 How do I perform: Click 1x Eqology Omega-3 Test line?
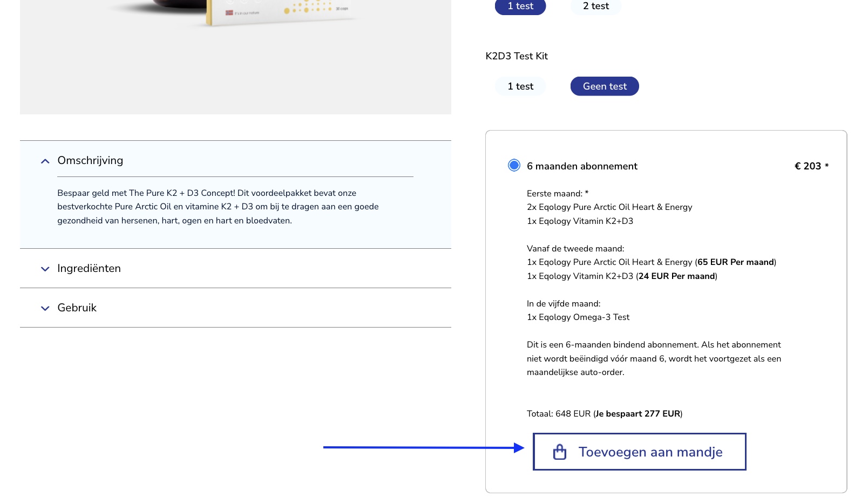pyautogui.click(x=578, y=317)
